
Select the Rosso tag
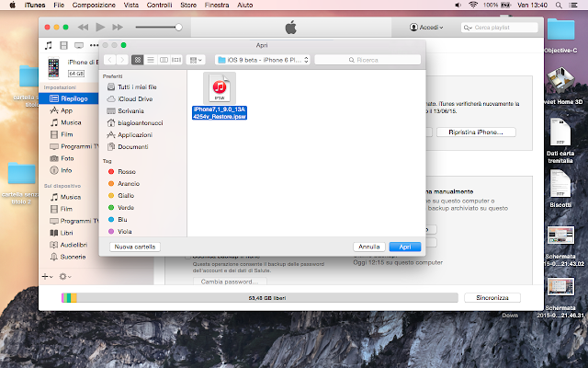pos(122,172)
